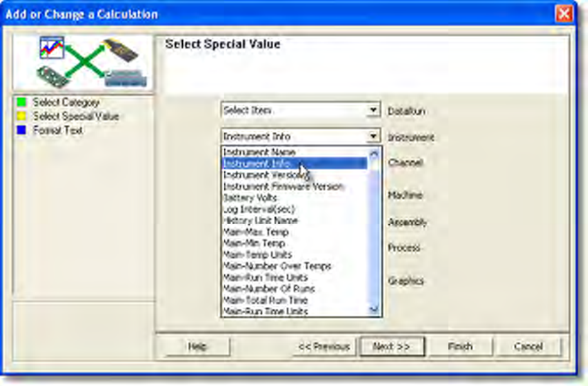The height and width of the screenshot is (386, 588).
Task: Select the Format Text step label
Action: pos(58,130)
